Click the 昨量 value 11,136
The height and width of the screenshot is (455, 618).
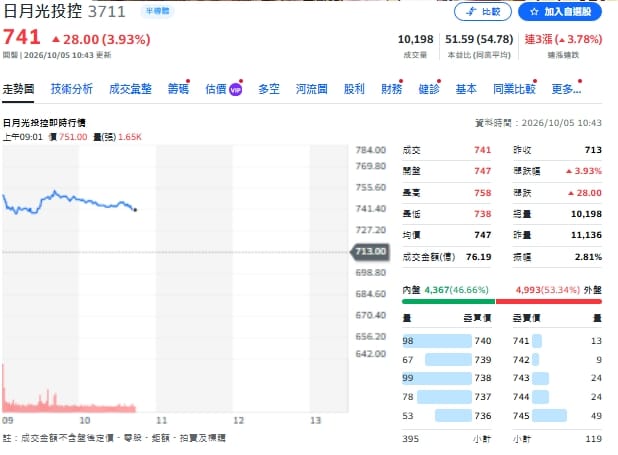tap(586, 235)
